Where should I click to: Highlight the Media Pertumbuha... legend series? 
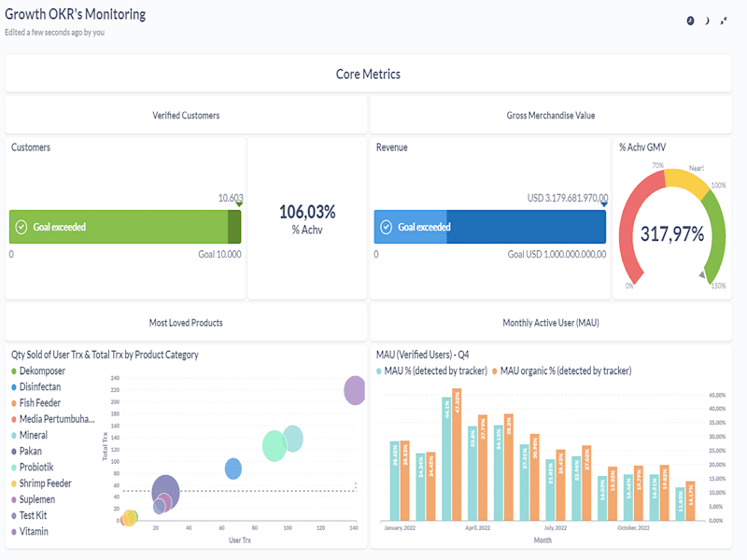point(53,419)
